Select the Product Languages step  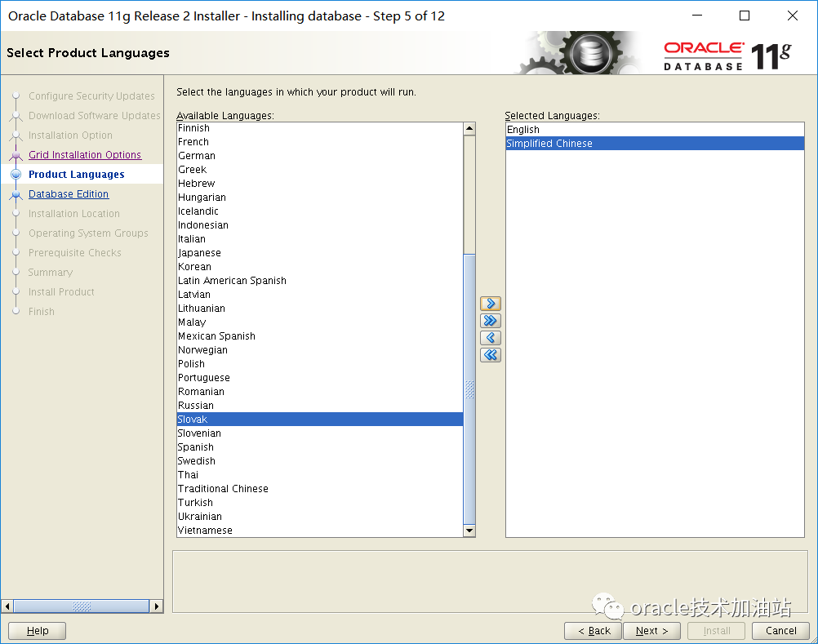point(76,174)
